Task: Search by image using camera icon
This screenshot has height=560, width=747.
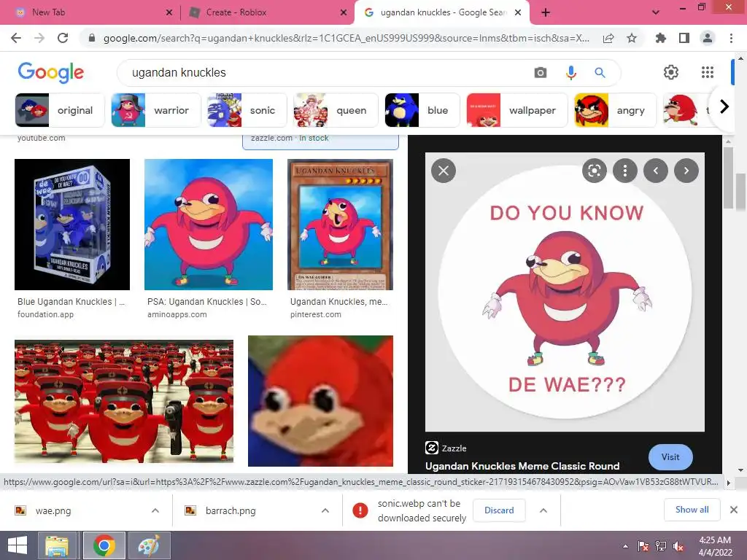Action: (x=541, y=72)
